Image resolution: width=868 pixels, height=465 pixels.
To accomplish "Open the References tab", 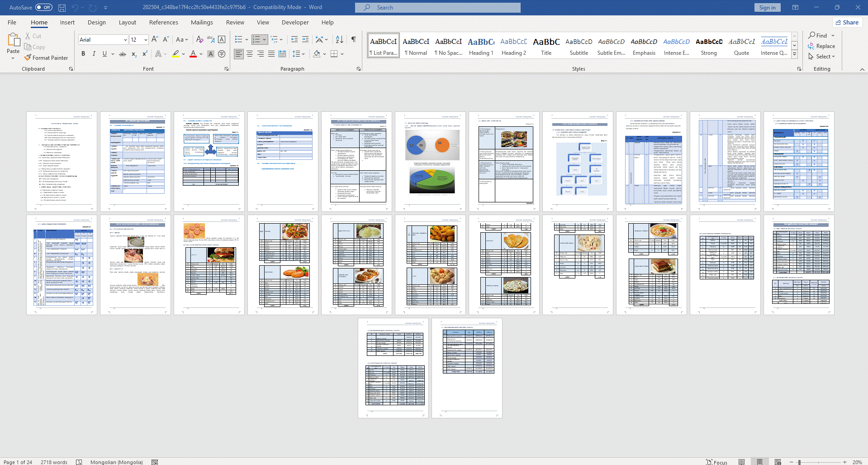I will pos(163,23).
